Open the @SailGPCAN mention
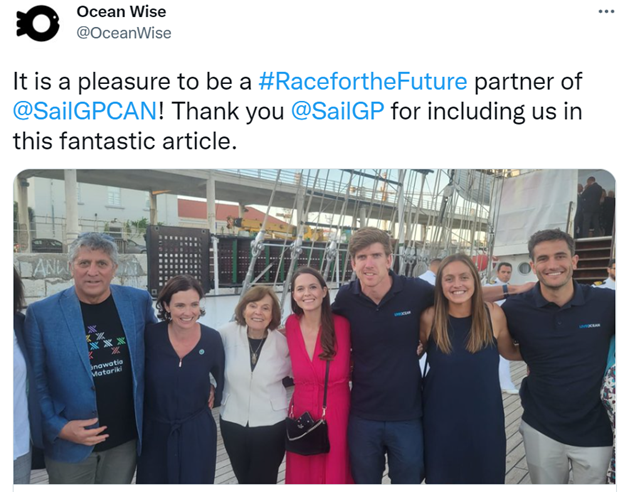624x492 pixels. (85, 111)
